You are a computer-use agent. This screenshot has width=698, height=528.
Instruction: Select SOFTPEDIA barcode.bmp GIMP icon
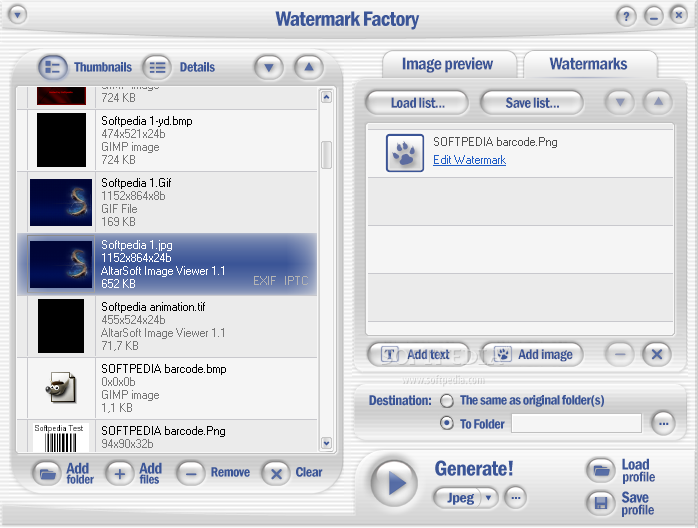[x=61, y=387]
